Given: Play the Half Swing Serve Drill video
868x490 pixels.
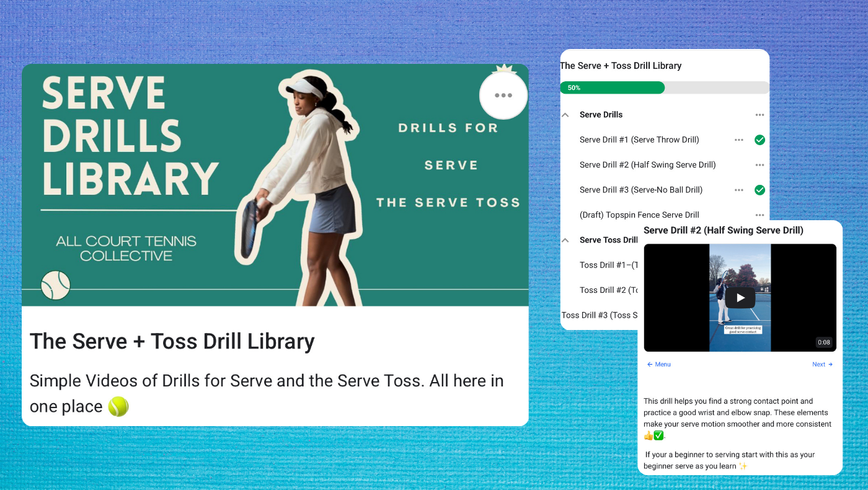Looking at the screenshot, I should 740,298.
